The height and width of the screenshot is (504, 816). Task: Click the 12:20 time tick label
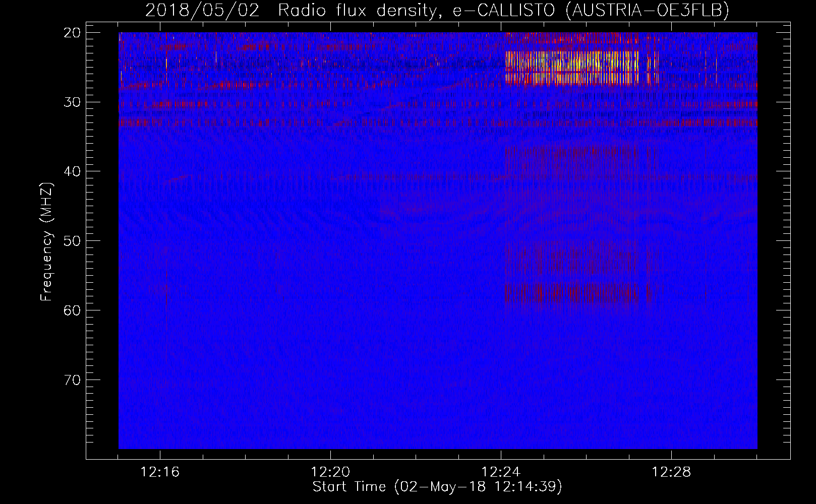pyautogui.click(x=331, y=472)
